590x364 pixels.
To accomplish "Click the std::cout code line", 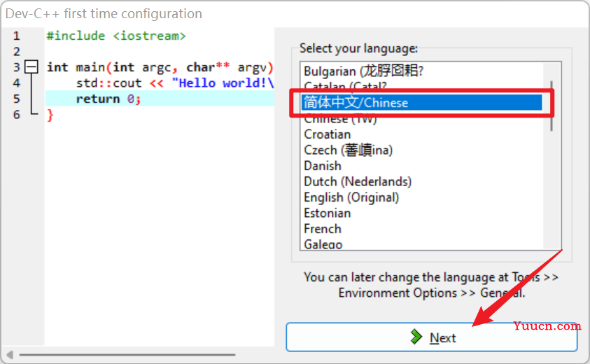I will click(x=174, y=83).
